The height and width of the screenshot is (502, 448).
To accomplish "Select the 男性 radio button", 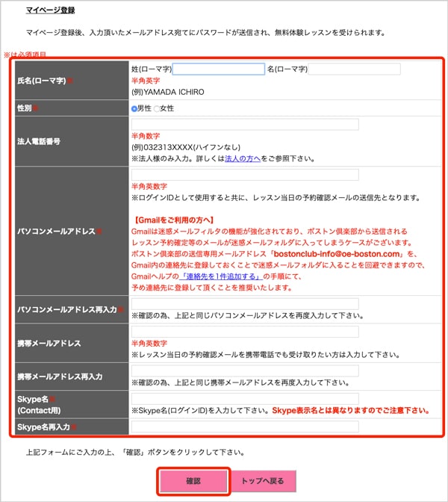I will point(134,108).
